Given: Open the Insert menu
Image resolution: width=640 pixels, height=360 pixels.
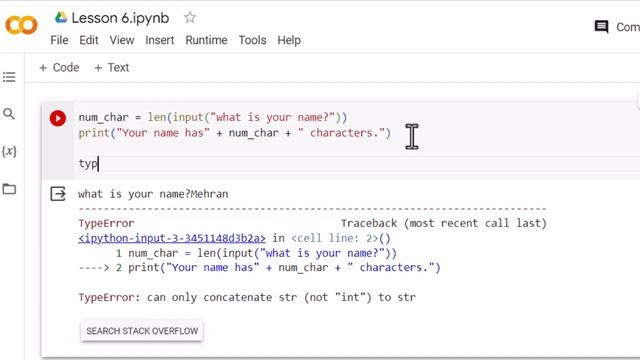Looking at the screenshot, I should coord(160,40).
